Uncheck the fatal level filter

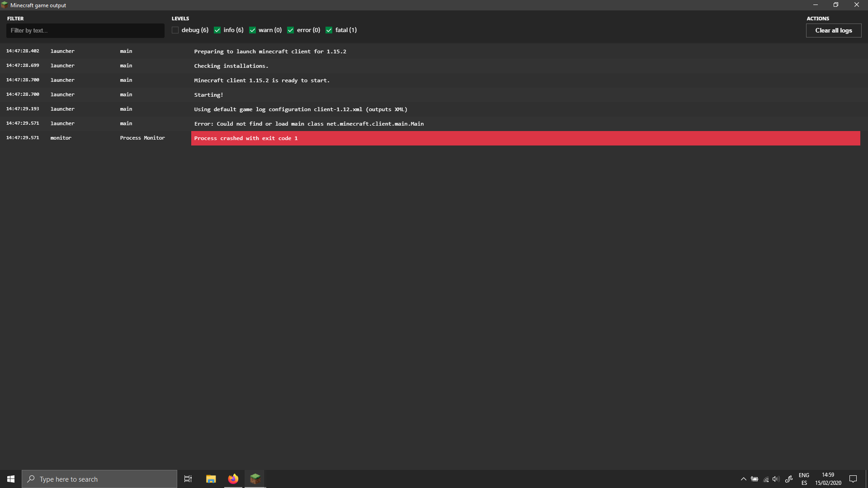pyautogui.click(x=329, y=30)
